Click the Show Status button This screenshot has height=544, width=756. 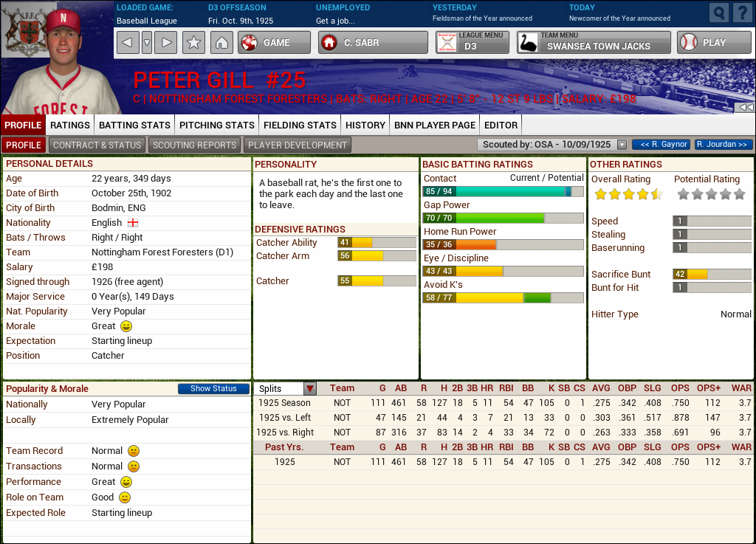tap(213, 388)
